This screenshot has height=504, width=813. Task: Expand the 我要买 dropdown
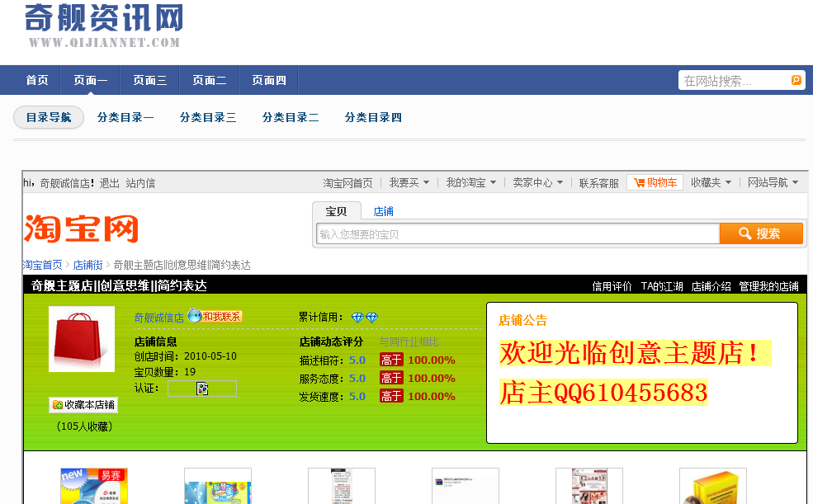tap(409, 183)
